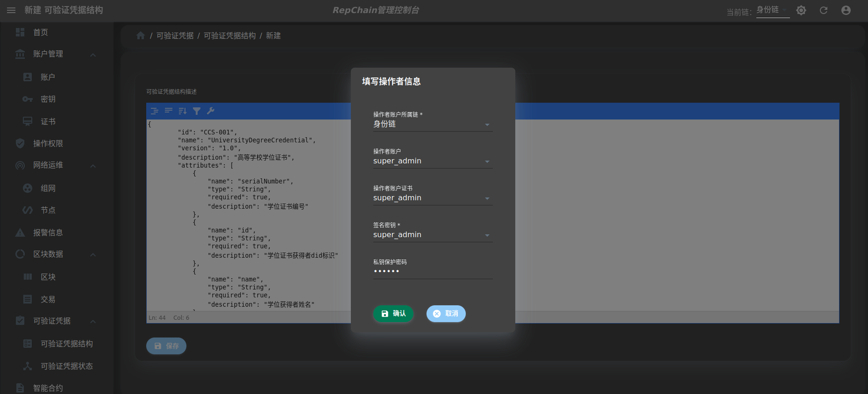Toggle theme brightness icon in header
The height and width of the screenshot is (394, 868).
tap(801, 10)
